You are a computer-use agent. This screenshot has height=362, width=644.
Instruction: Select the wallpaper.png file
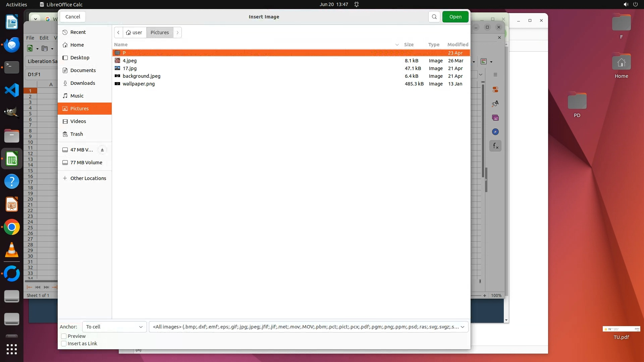click(x=139, y=84)
